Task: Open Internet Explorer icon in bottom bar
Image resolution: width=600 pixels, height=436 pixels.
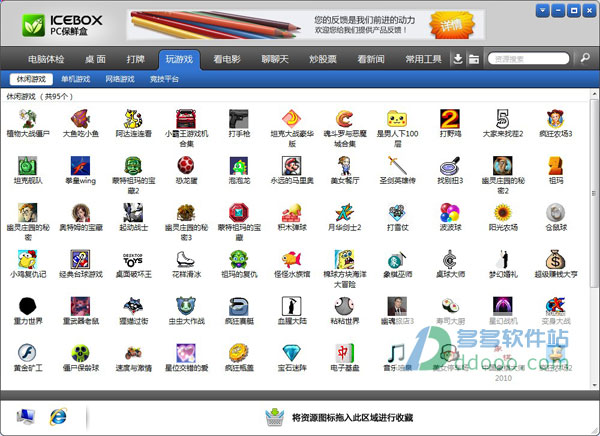Action: point(58,416)
